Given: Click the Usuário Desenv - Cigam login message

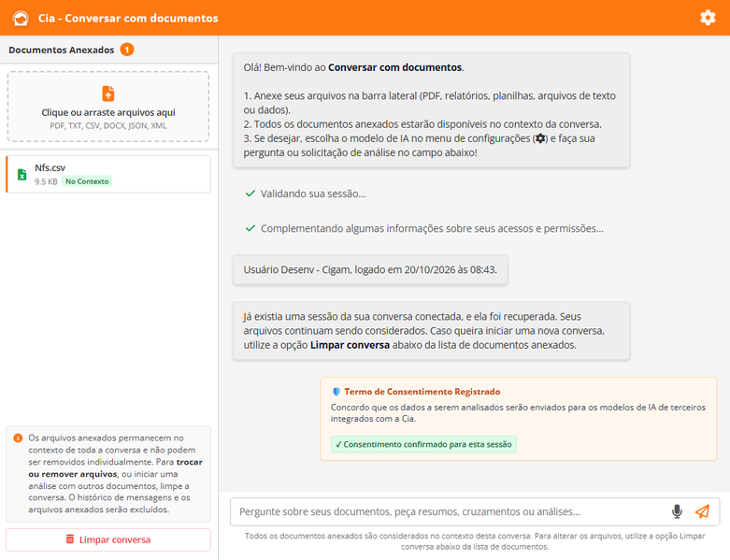Looking at the screenshot, I should 370,269.
